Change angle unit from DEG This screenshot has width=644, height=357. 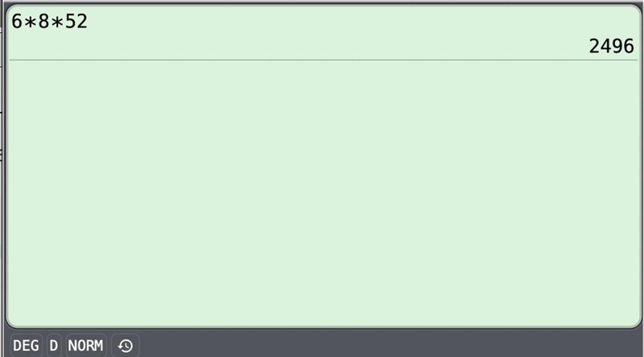click(x=26, y=346)
